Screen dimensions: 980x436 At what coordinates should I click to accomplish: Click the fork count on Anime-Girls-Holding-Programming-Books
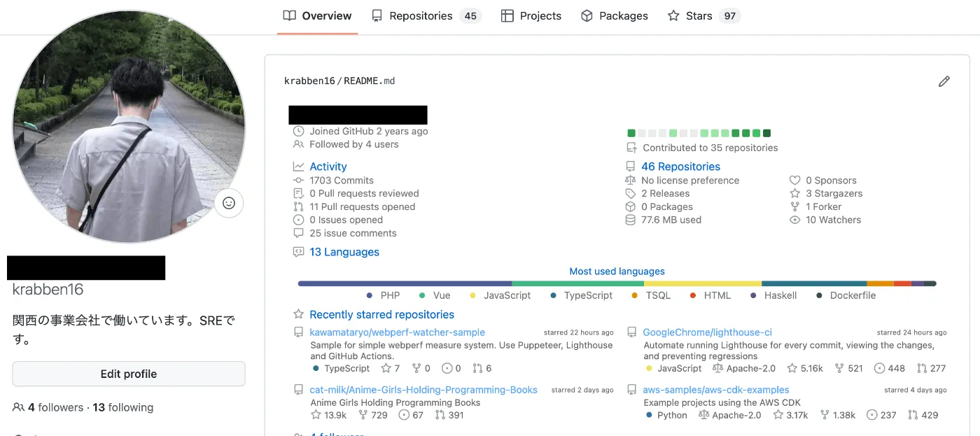click(373, 415)
